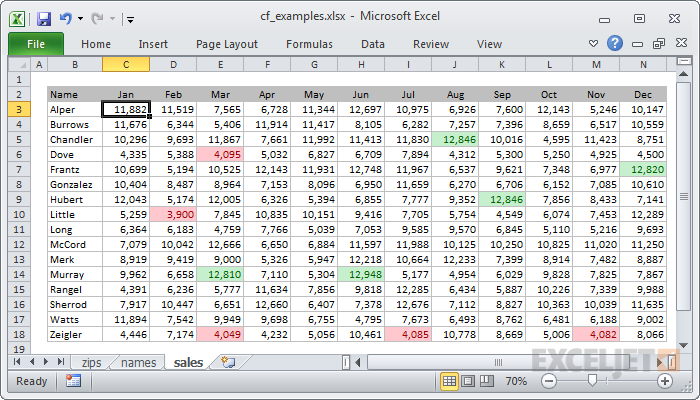
Task: Minimize the workbook window inside Excel
Action: coord(638,44)
